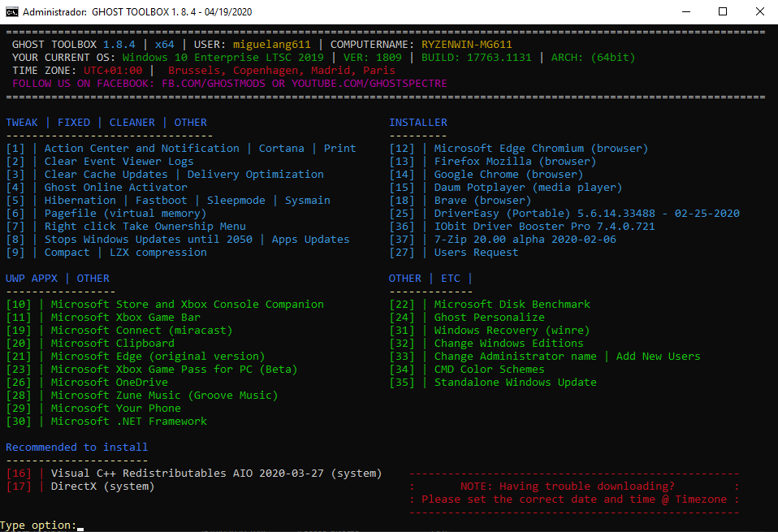This screenshot has width=778, height=532.
Task: Click computer name 'RYZENWIN-MG611'
Action: [466, 44]
